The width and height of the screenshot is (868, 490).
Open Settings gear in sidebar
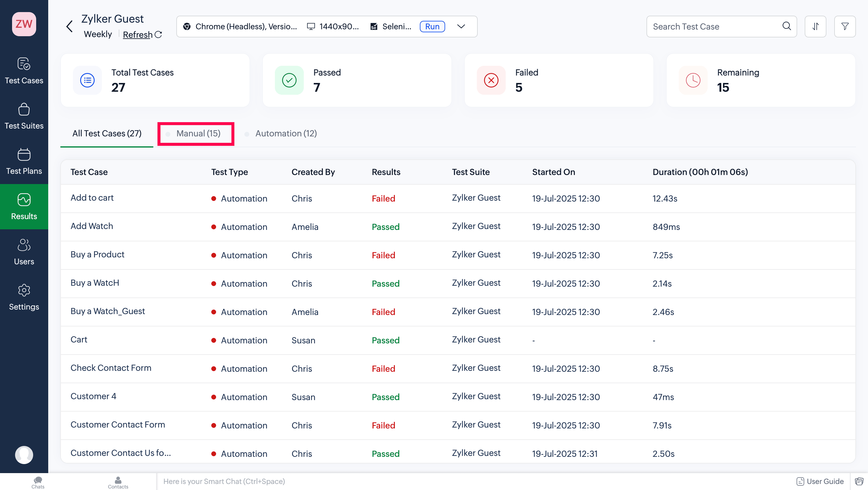point(24,297)
